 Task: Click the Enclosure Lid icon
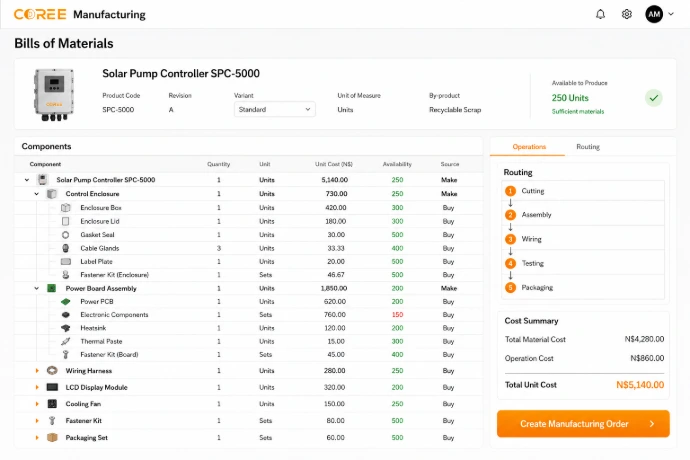pos(66,221)
